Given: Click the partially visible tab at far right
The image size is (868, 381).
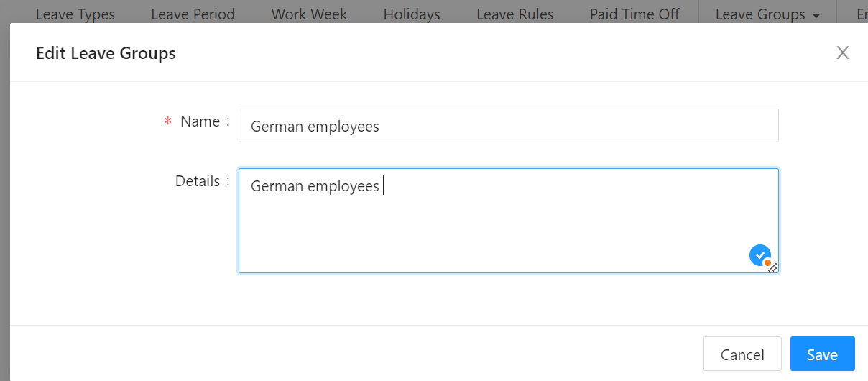Looking at the screenshot, I should point(861,14).
